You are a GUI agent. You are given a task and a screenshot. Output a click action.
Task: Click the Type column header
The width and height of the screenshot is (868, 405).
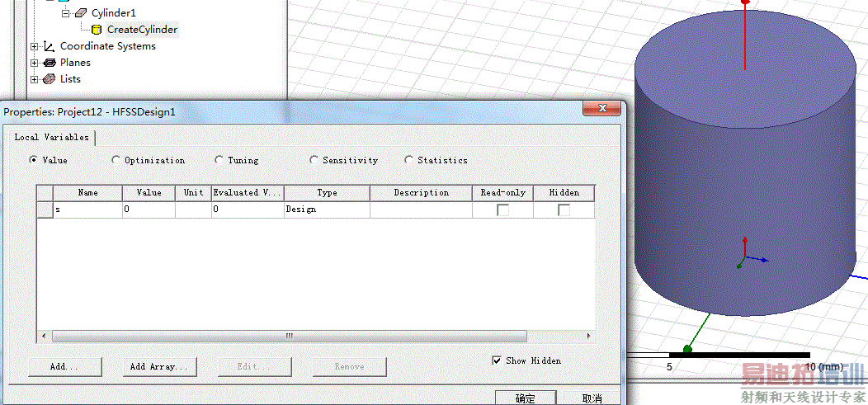point(327,193)
